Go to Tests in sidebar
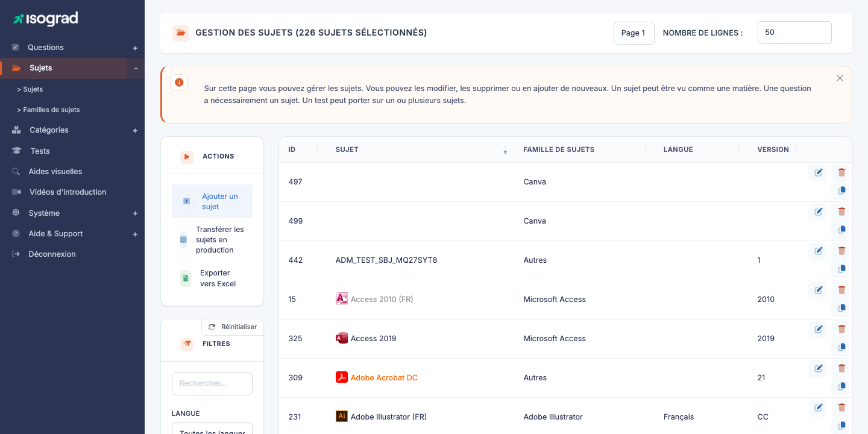868x434 pixels. pos(40,151)
